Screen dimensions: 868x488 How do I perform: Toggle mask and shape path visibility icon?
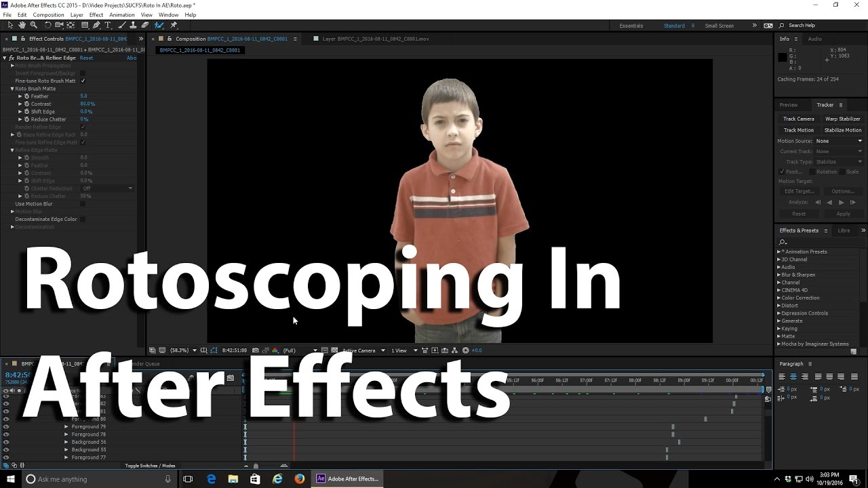[214, 350]
